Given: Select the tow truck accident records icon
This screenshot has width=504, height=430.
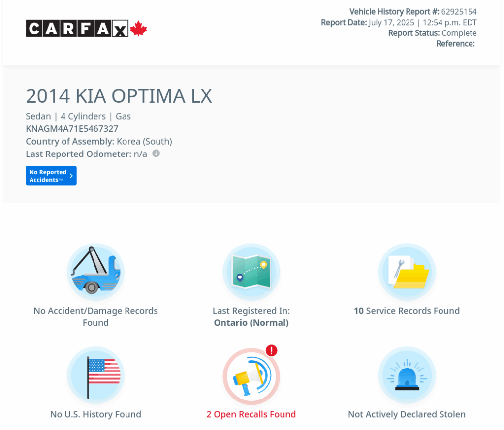Looking at the screenshot, I should 95,272.
